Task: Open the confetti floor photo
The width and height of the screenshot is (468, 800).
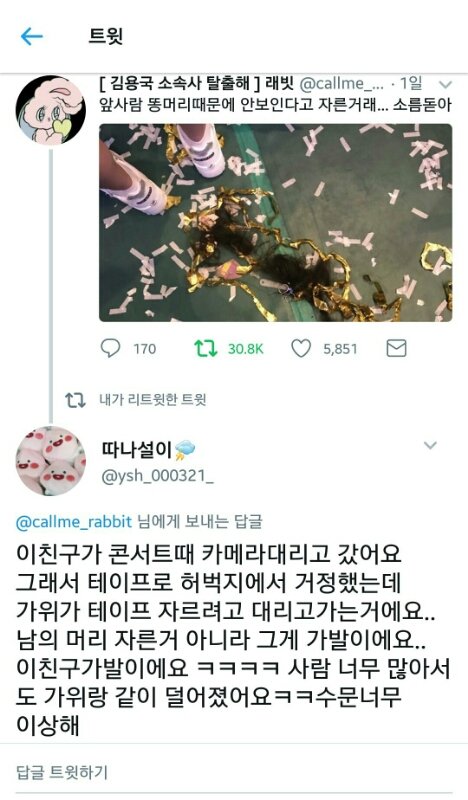Action: (276, 222)
